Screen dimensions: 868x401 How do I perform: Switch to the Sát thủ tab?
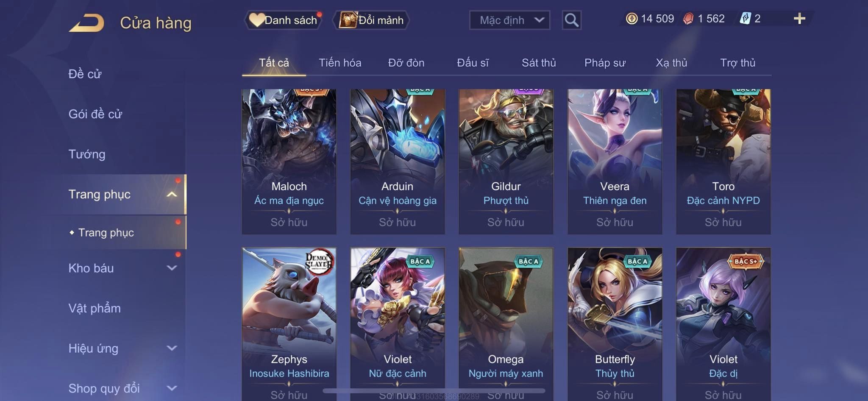(x=538, y=63)
